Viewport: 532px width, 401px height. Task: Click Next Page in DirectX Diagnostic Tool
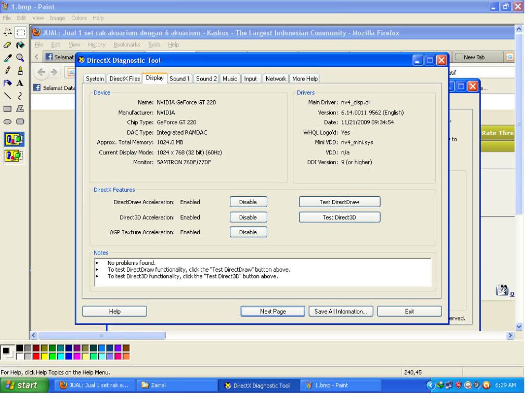[x=273, y=312]
